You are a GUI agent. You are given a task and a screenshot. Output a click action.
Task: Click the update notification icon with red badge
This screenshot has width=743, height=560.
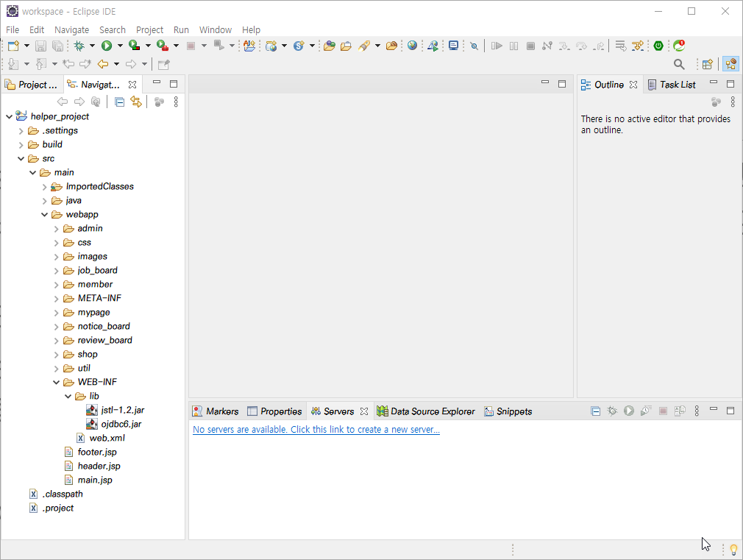tap(679, 46)
